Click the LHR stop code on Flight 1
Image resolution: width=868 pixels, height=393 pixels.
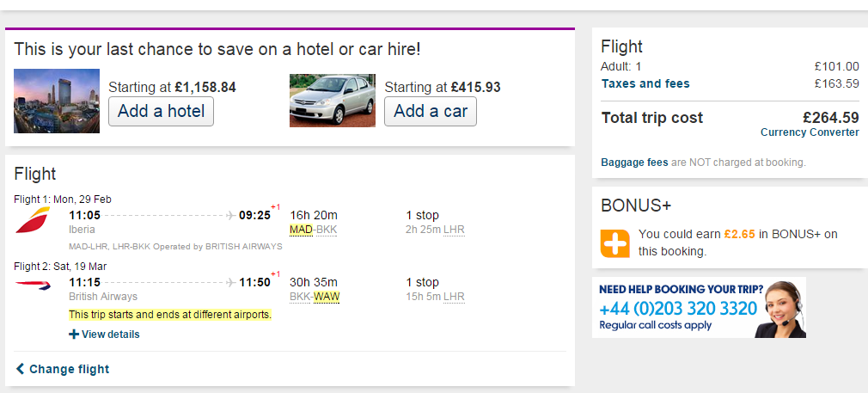[x=454, y=230]
